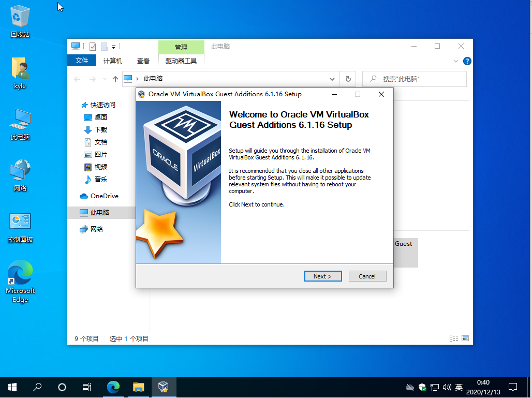Click the Windows Security shield tray icon

point(422,387)
